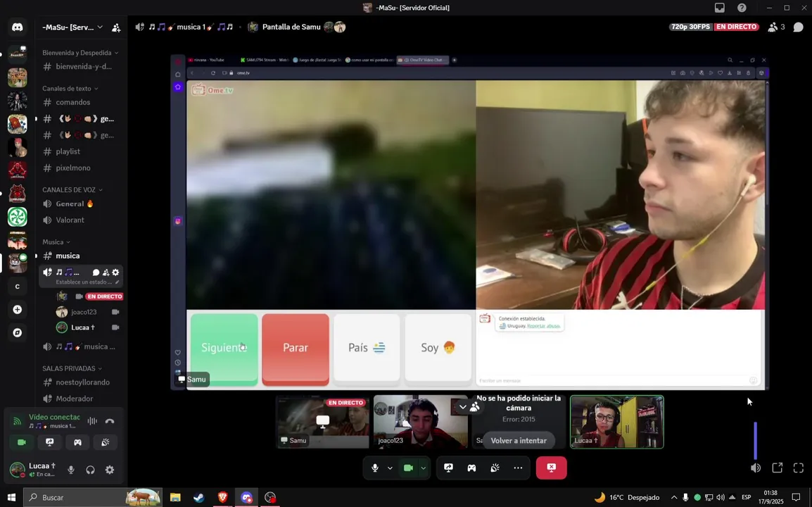The height and width of the screenshot is (507, 812).
Task: Collapse the Bienvenida y Despedida category
Action: point(80,53)
